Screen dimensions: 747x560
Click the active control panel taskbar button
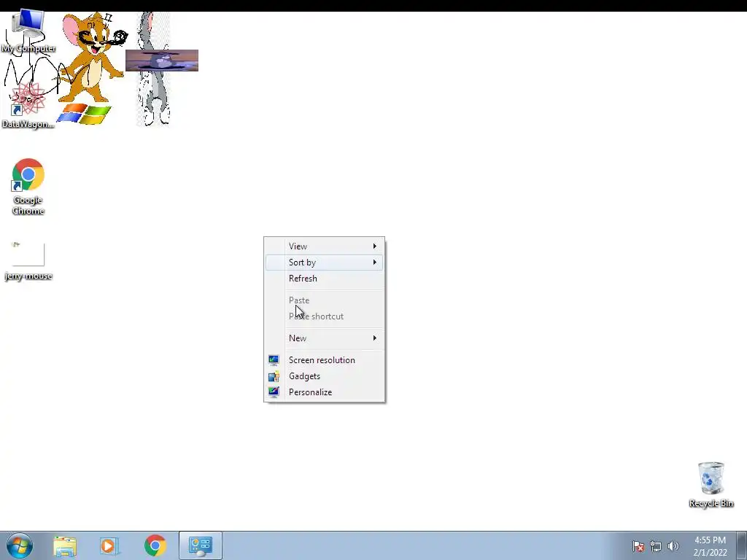click(x=201, y=545)
